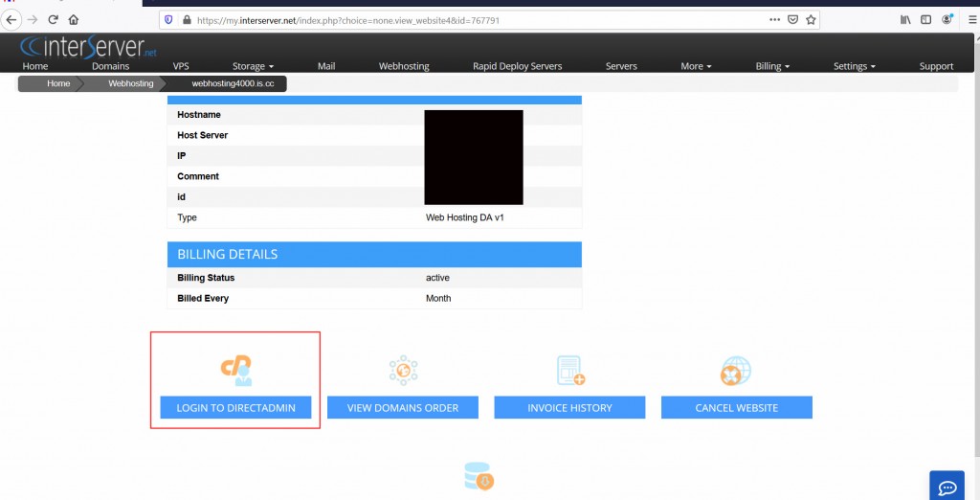Open Firefox account avatar icon
Image resolution: width=980 pixels, height=500 pixels.
[x=947, y=19]
